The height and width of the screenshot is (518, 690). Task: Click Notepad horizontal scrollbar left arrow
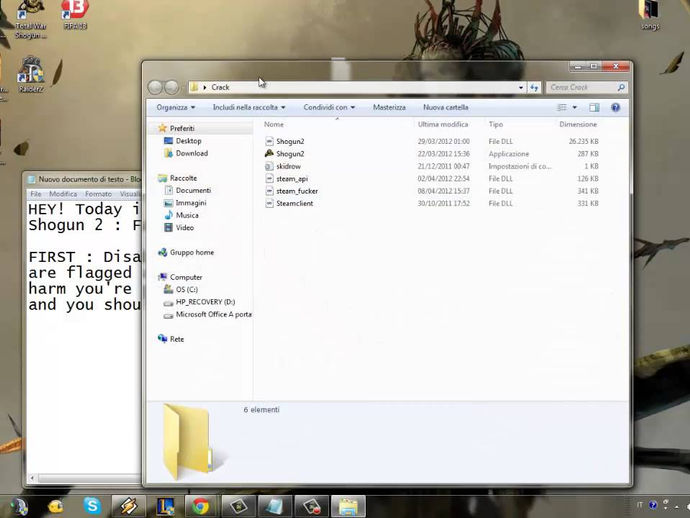click(x=32, y=478)
